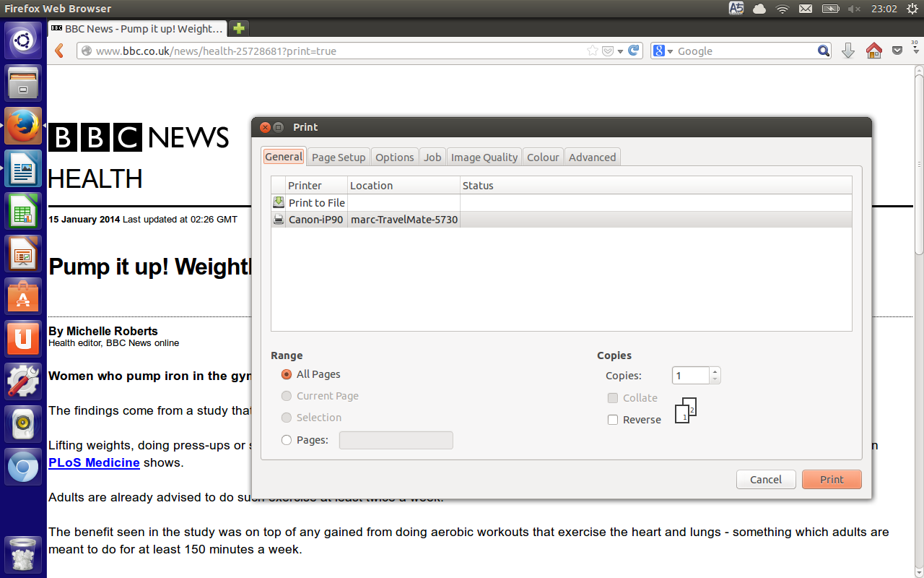Launch the Chromium browser from the launcher
This screenshot has width=924, height=578.
pyautogui.click(x=23, y=467)
